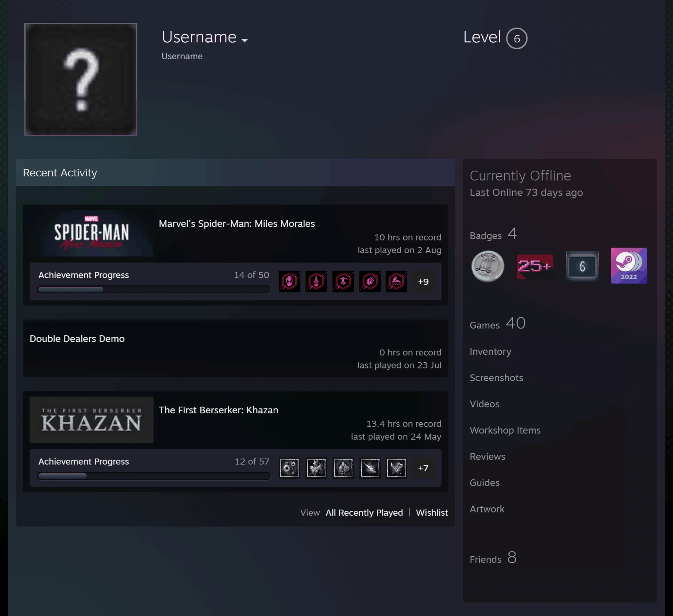Open The First Berserker: Khazan title link
Image resolution: width=673 pixels, height=616 pixels.
pos(218,410)
